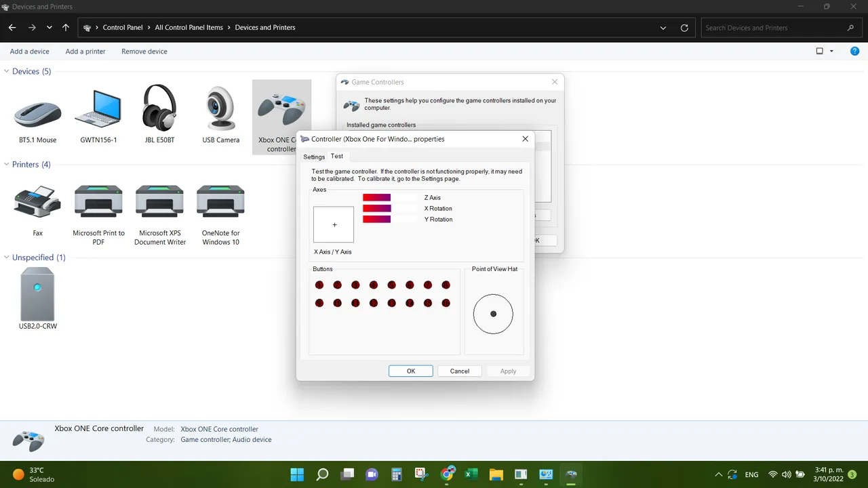Screen dimensions: 868x488
Task: Click Add a printer
Action: tap(85, 52)
